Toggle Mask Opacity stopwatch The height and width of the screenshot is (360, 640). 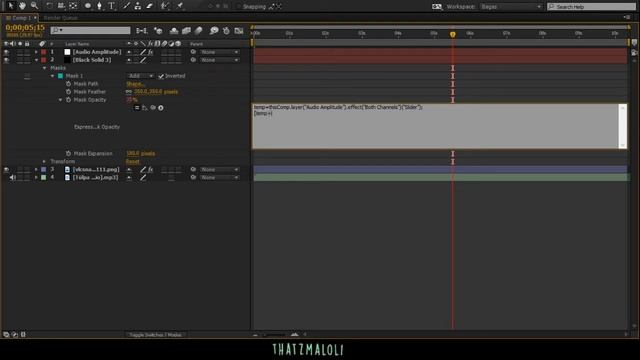pos(69,100)
